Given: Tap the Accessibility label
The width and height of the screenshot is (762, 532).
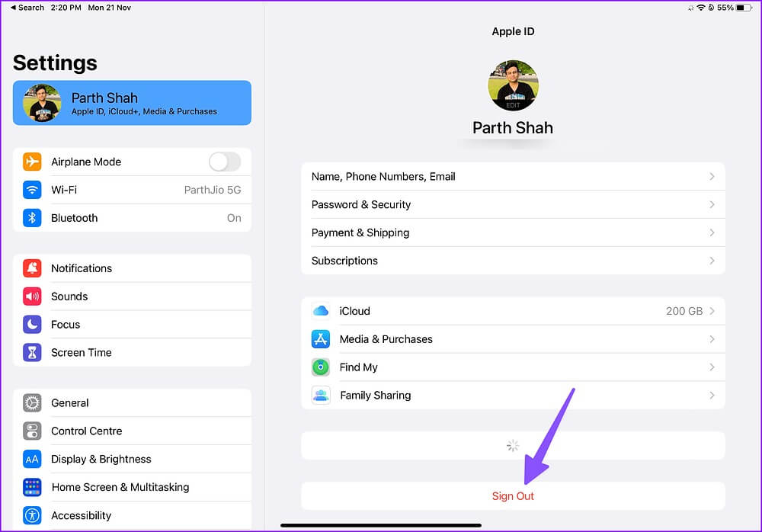Looking at the screenshot, I should [82, 515].
